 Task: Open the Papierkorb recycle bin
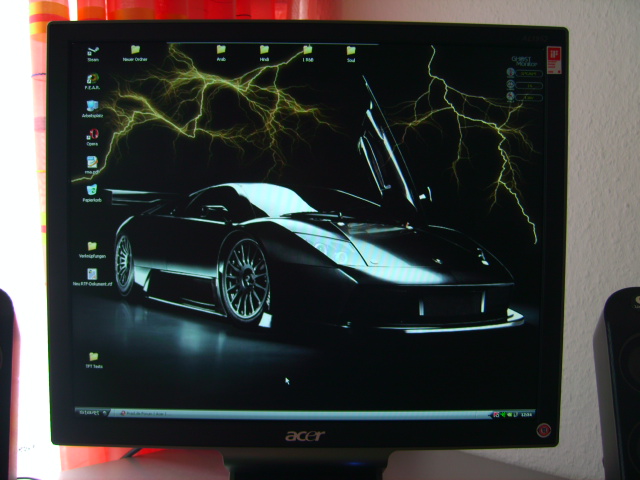point(92,189)
